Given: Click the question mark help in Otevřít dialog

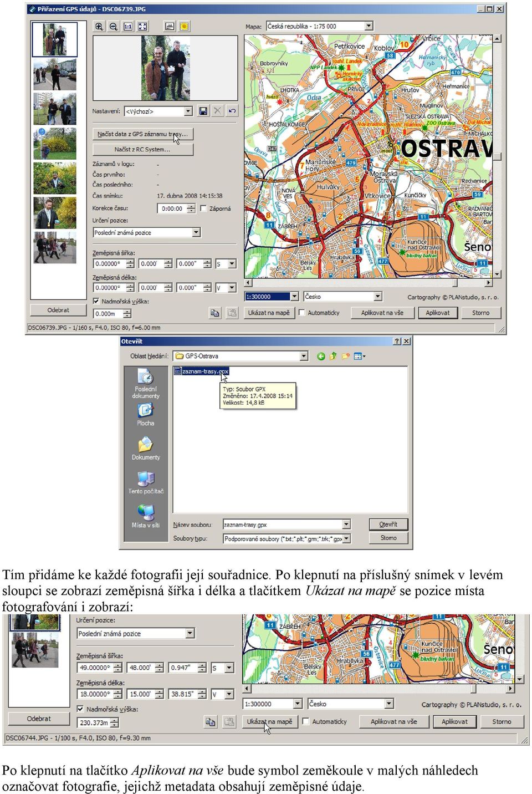Looking at the screenshot, I should pos(397,342).
